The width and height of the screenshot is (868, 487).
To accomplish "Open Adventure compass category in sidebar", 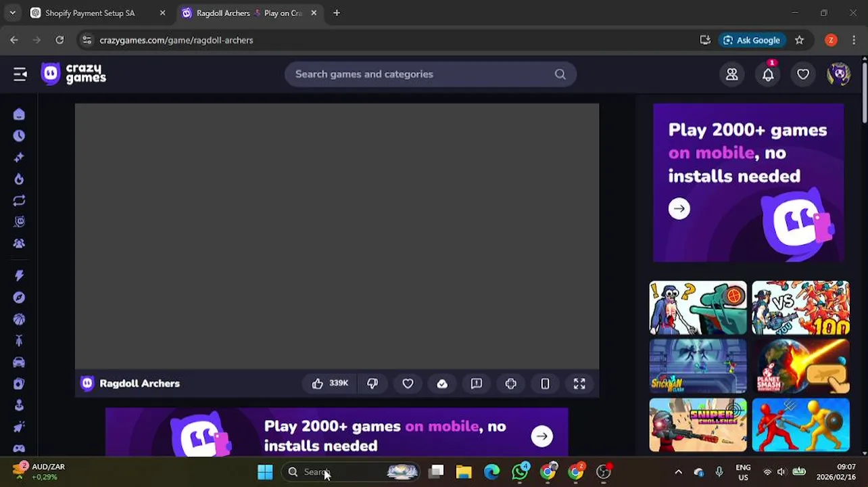I will tap(19, 298).
